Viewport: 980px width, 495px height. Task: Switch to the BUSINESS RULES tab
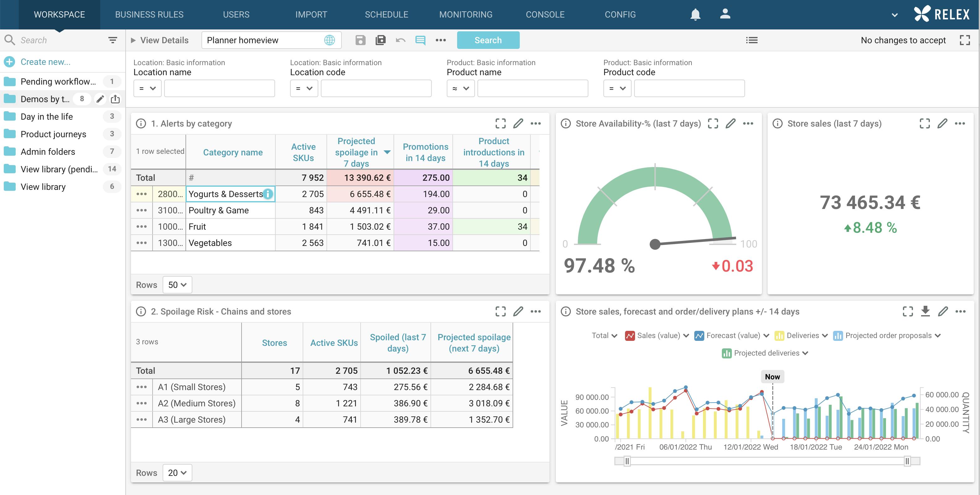(x=149, y=14)
